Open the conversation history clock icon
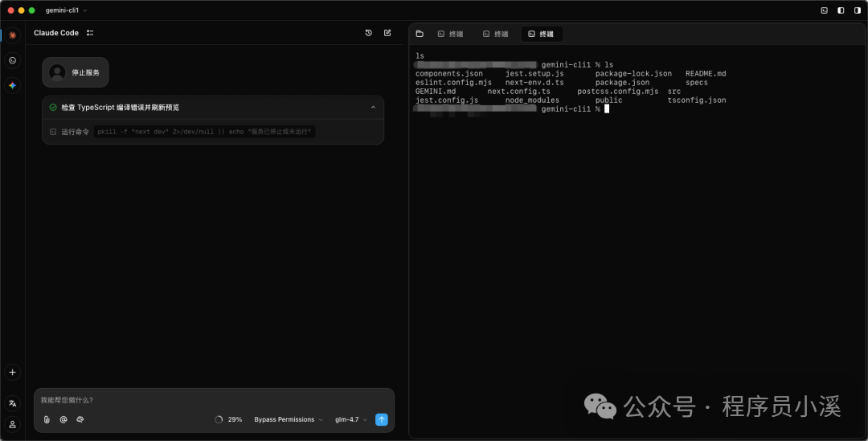Image resolution: width=868 pixels, height=441 pixels. pos(369,33)
